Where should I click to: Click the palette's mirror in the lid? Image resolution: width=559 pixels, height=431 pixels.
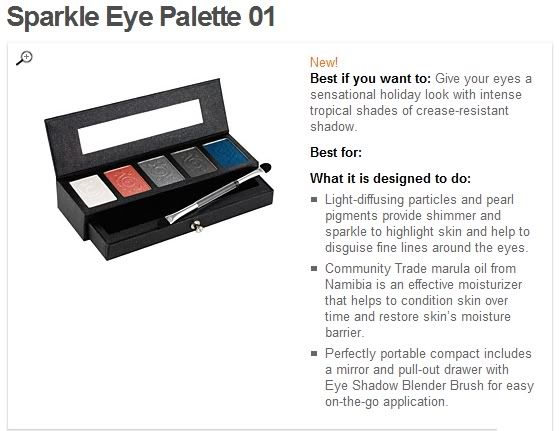[x=140, y=127]
